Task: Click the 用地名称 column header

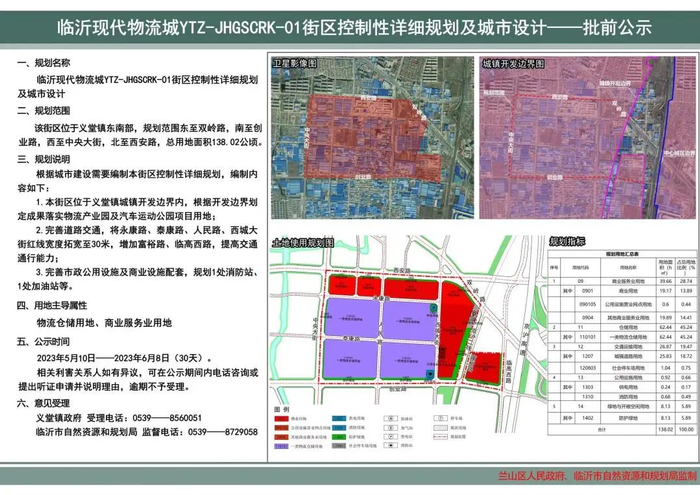Action: coord(628,267)
